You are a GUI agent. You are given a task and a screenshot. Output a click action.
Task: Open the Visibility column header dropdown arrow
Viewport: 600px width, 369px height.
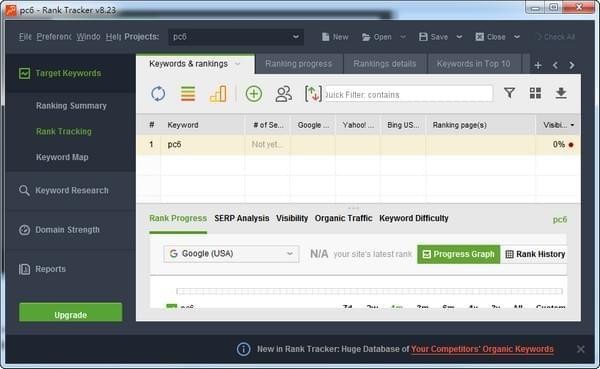pyautogui.click(x=572, y=125)
